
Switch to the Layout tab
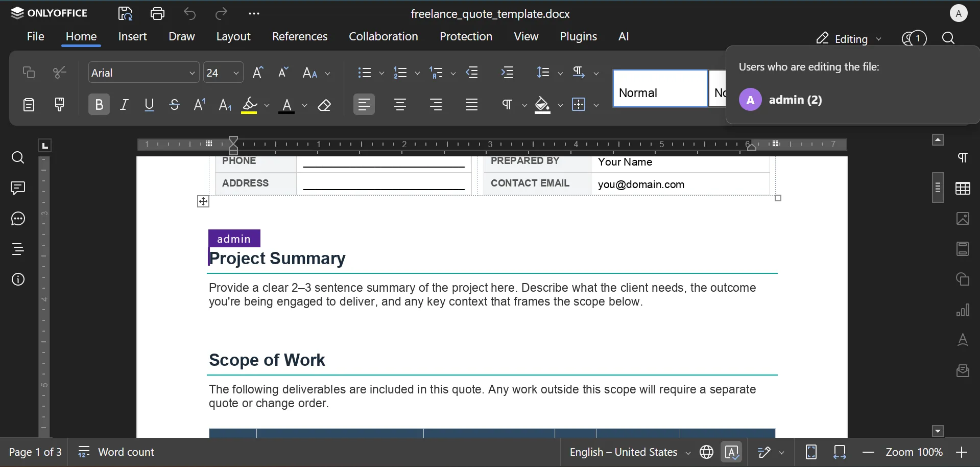233,37
